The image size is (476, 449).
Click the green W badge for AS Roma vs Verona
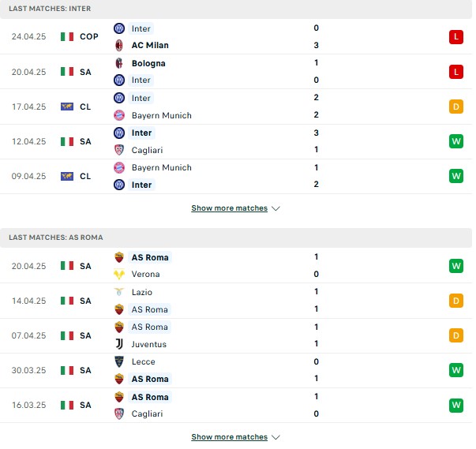(456, 266)
